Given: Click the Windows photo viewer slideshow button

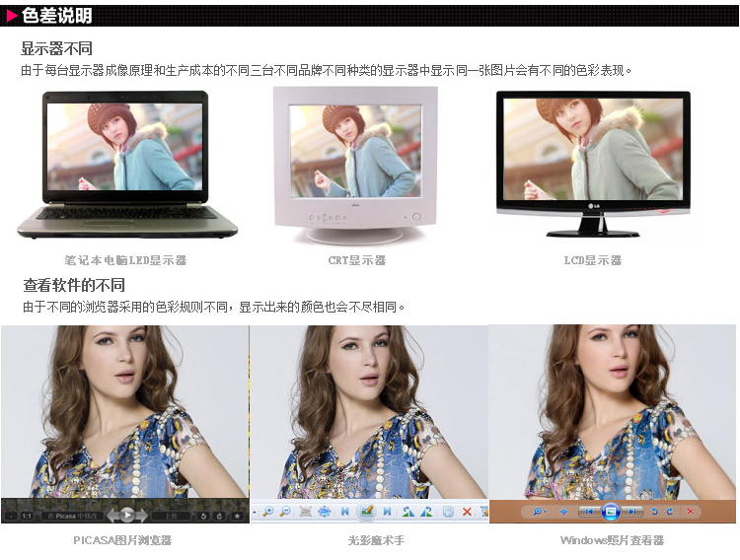Looking at the screenshot, I should click(611, 512).
